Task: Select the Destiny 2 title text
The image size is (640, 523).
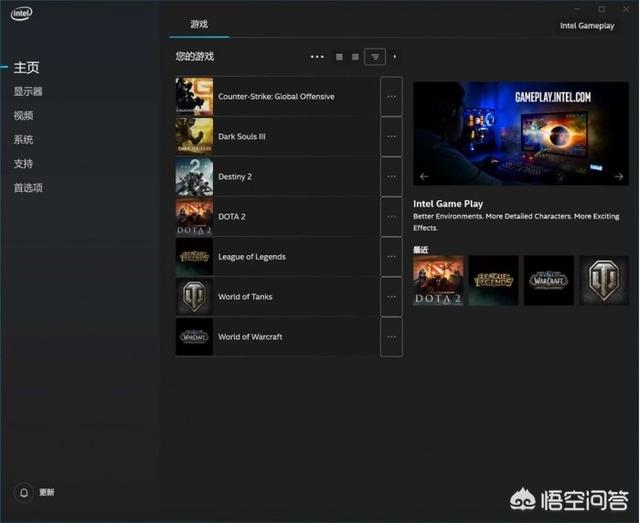Action: coord(235,176)
